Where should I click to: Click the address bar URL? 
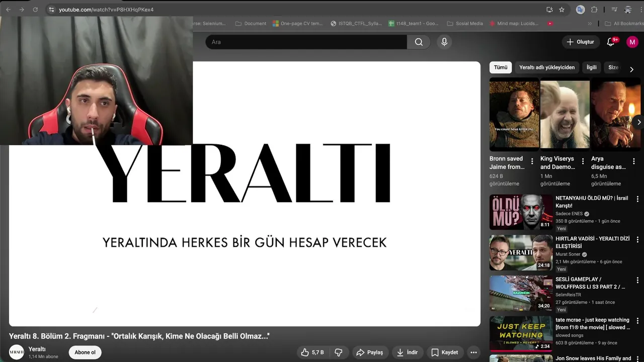click(106, 10)
